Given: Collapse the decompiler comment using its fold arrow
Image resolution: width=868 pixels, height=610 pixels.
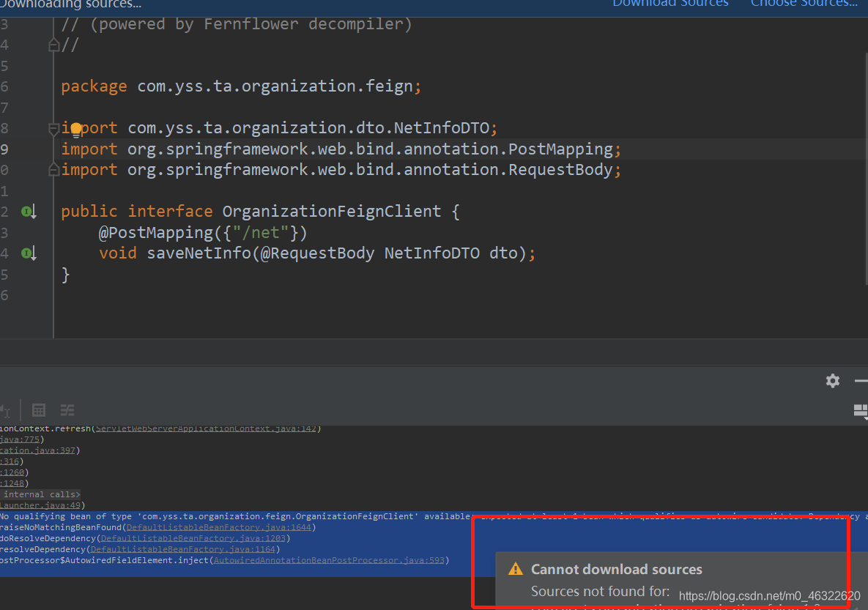Looking at the screenshot, I should click(53, 45).
